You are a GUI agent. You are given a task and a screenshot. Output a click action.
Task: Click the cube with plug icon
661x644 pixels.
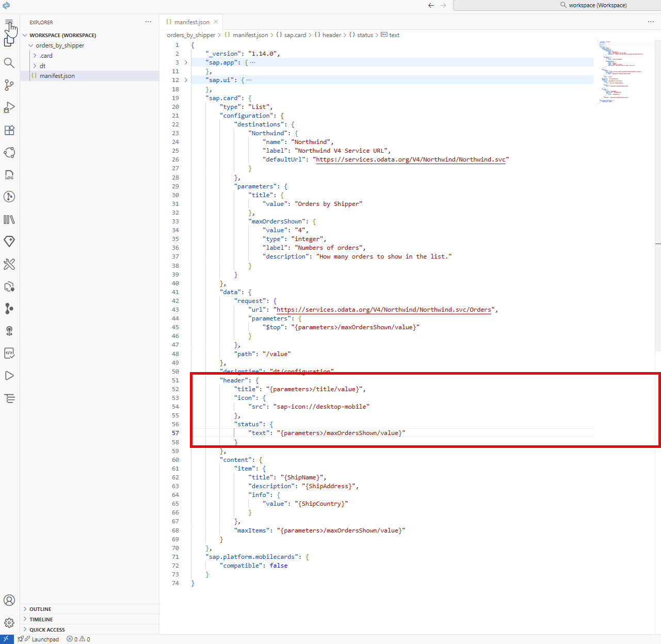click(9, 286)
